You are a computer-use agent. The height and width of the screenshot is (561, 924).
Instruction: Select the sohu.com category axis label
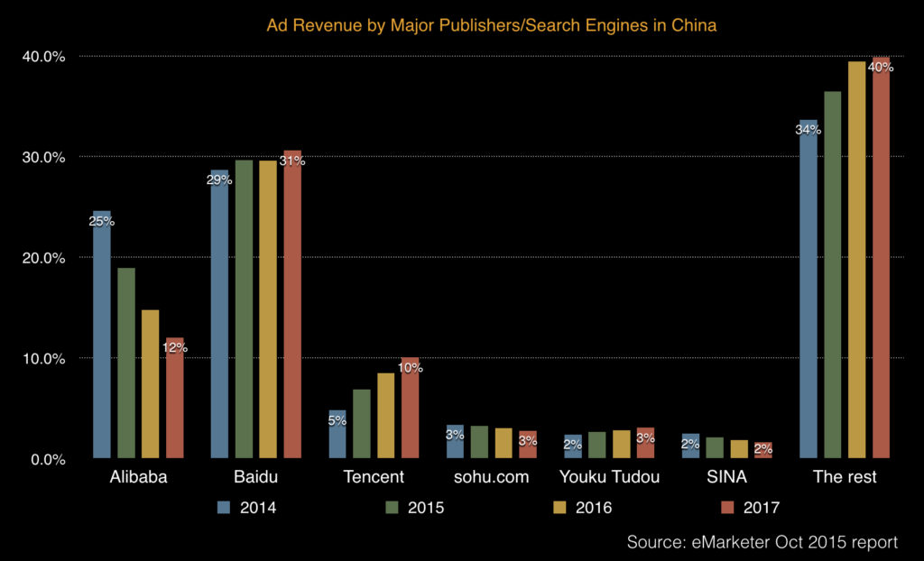coord(491,477)
